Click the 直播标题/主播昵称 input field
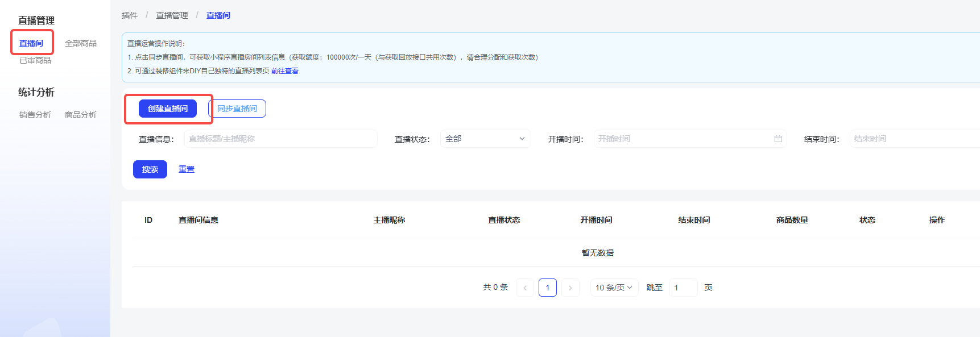 pyautogui.click(x=280, y=139)
